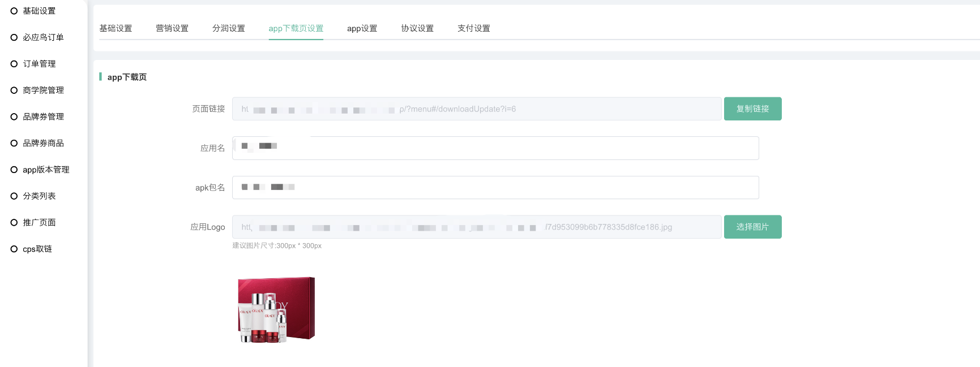
Task: Click the circle icon beside 商学院管理
Action: coord(14,90)
